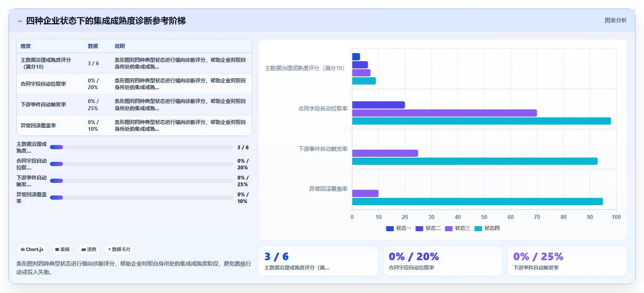Click the 状态四 bar for 异常回滚覆盖率
This screenshot has height=293, width=644.
coord(477,202)
